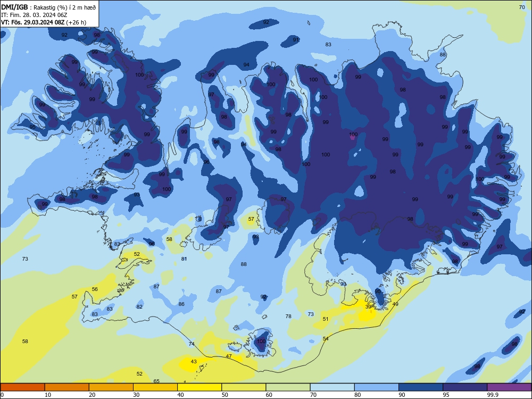This screenshot has width=532, height=399.
Task: Click the map humidity value '51'
Action: coord(326,319)
